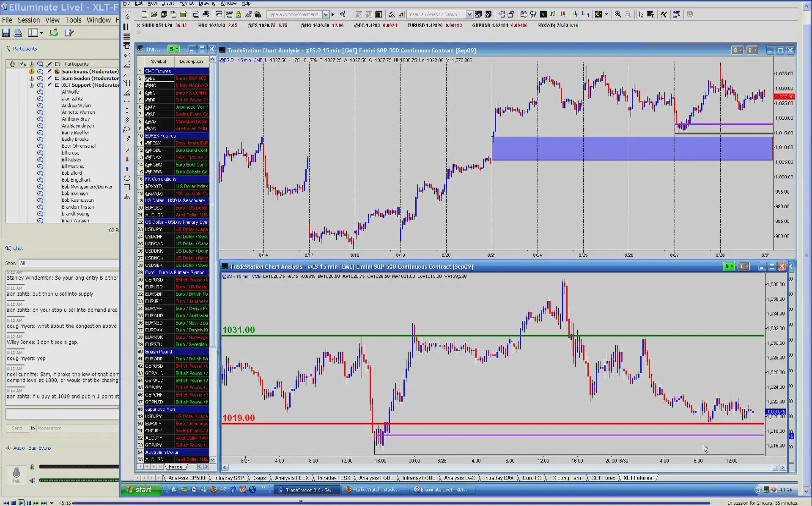Viewport: 812px width, 506px height.
Task: Click the raise hand column icon
Action: 12,64
